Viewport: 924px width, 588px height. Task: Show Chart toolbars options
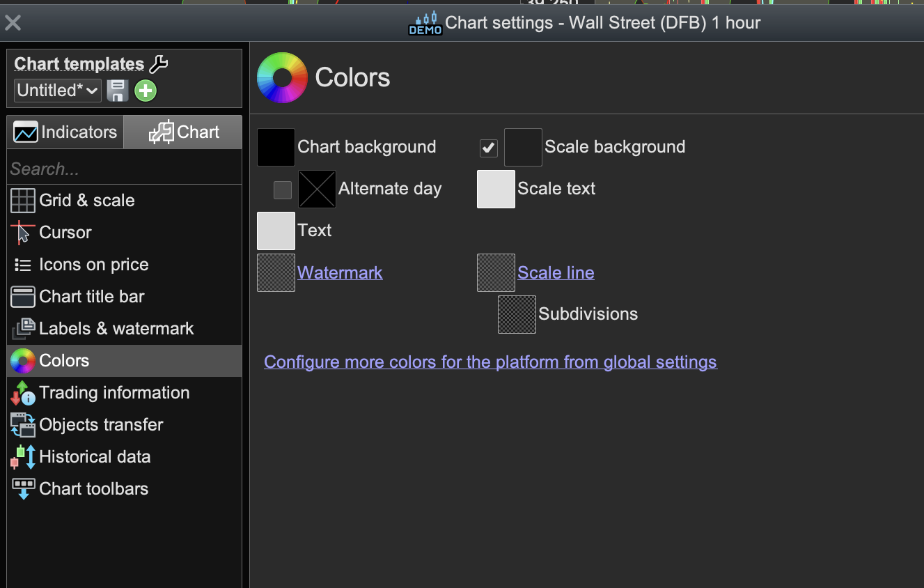[93, 489]
